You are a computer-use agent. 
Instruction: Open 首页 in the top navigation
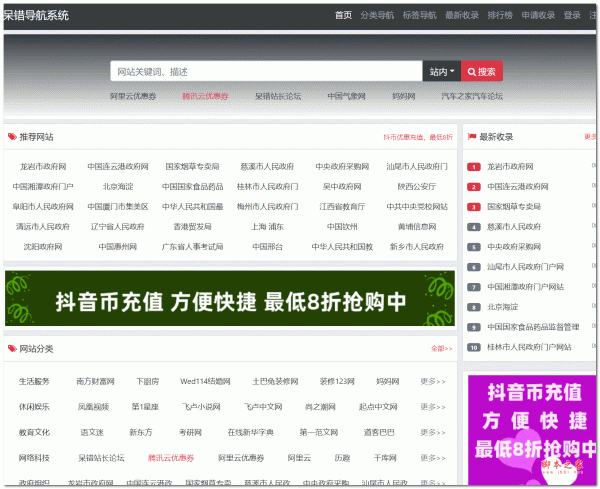coord(343,15)
